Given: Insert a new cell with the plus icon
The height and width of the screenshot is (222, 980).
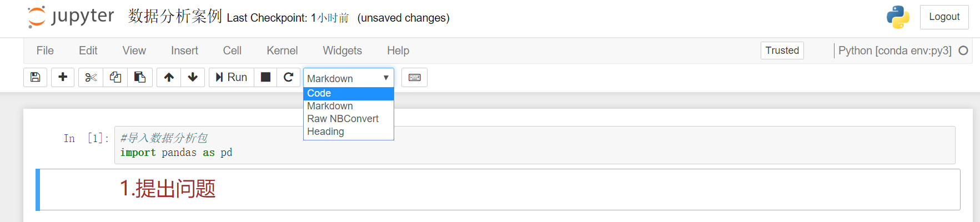Looking at the screenshot, I should [63, 77].
